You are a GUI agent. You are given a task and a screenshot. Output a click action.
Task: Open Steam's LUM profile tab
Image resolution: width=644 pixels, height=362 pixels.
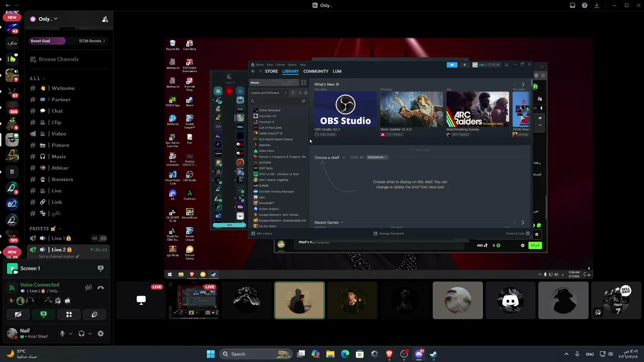tap(337, 71)
